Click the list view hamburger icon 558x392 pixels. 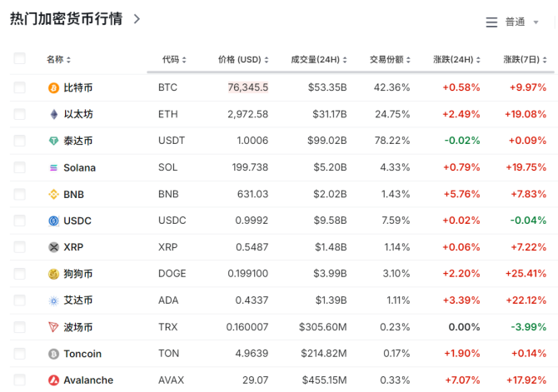[491, 22]
